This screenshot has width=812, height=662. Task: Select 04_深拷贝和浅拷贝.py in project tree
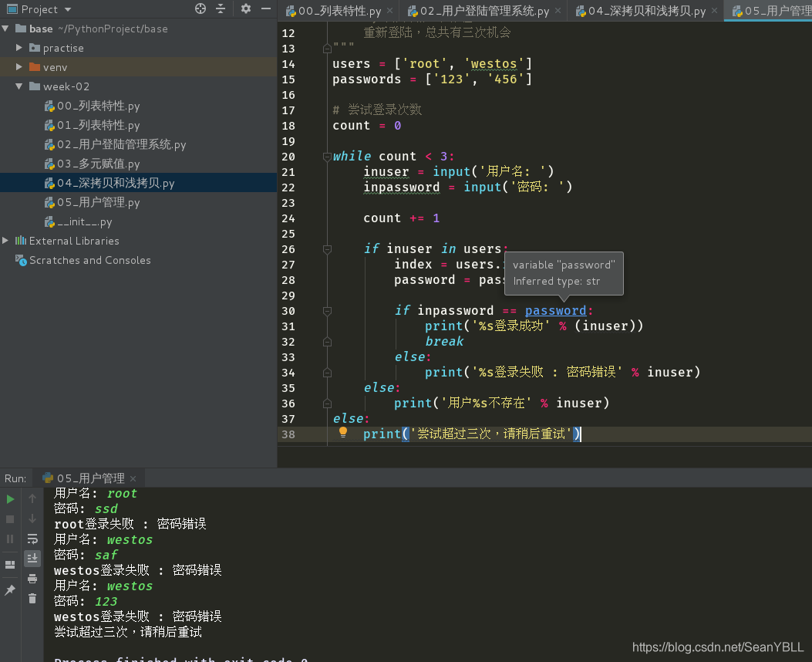click(x=138, y=183)
